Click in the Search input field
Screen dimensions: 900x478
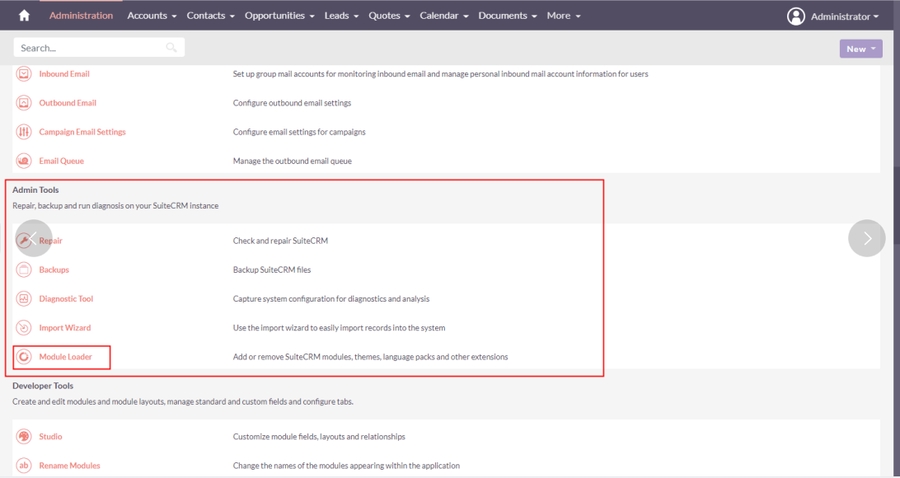click(90, 48)
